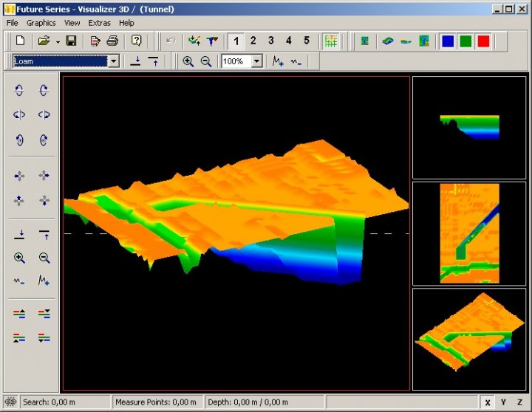
Task: Switch to view preset number 3
Action: tap(270, 41)
